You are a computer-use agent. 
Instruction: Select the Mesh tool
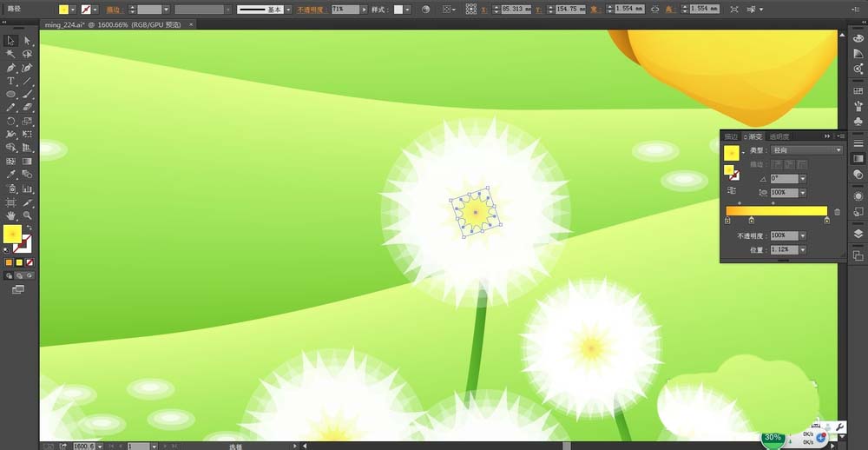pos(10,162)
